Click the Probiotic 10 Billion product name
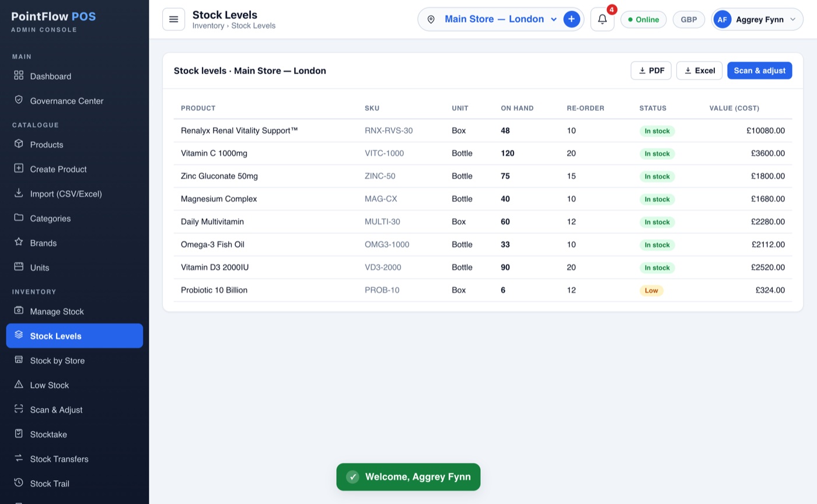Viewport: 817px width, 504px height. 214,290
